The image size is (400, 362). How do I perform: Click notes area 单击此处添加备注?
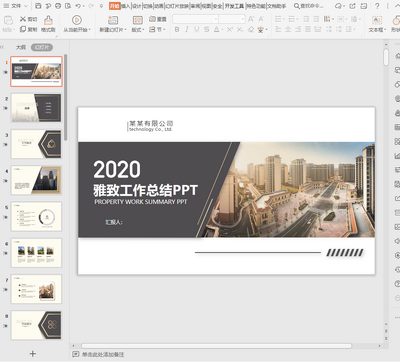pyautogui.click(x=103, y=354)
